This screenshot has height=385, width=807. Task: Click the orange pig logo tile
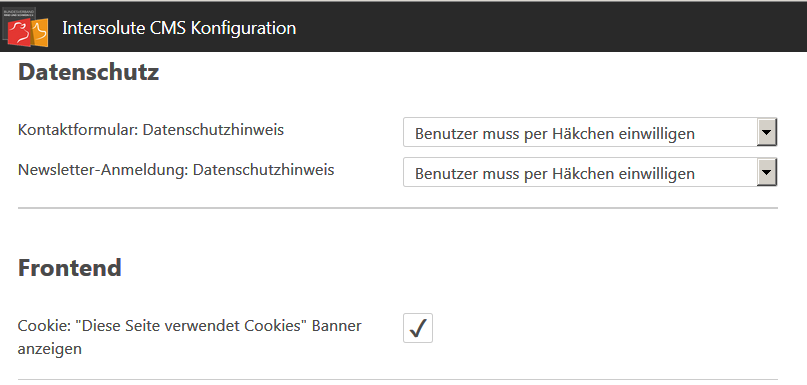40,32
